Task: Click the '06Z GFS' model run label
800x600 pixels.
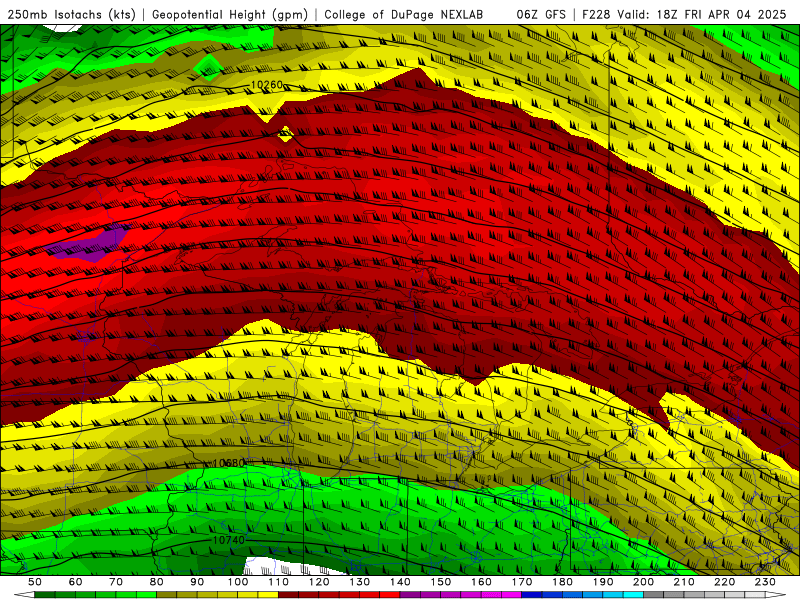Action: coord(541,14)
